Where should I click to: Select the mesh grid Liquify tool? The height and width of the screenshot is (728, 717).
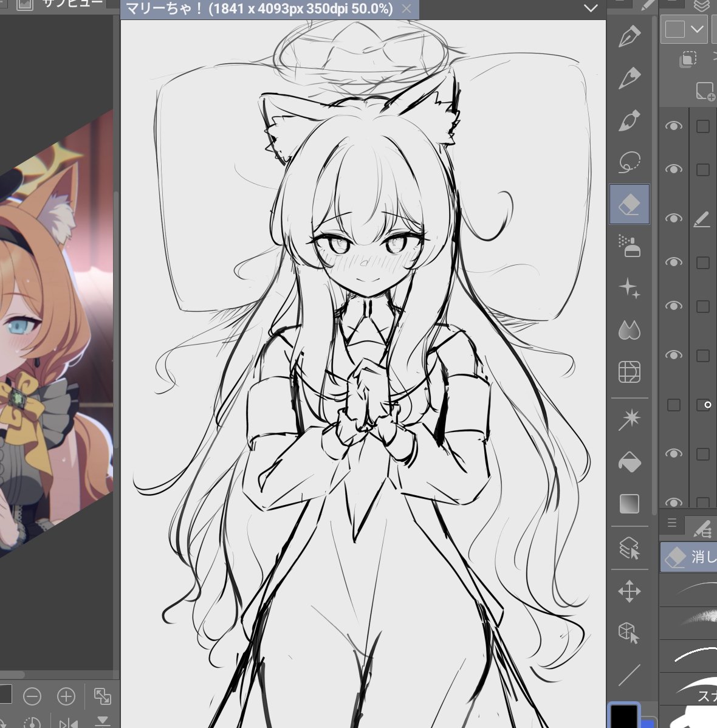point(630,372)
